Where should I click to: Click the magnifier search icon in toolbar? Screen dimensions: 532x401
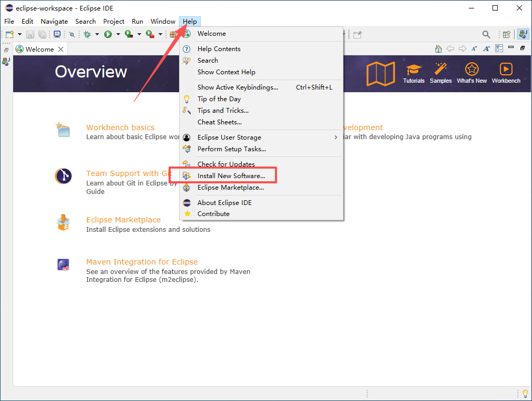[x=486, y=34]
